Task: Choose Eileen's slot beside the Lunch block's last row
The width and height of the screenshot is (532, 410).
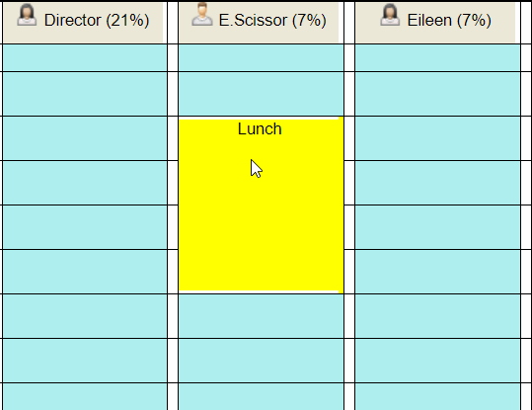Action: click(437, 272)
